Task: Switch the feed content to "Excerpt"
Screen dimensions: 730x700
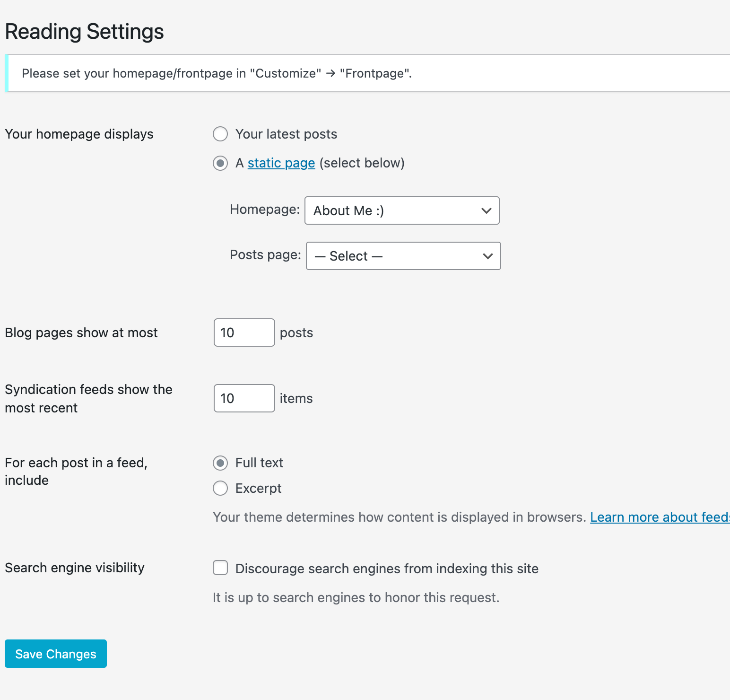Action: [220, 488]
